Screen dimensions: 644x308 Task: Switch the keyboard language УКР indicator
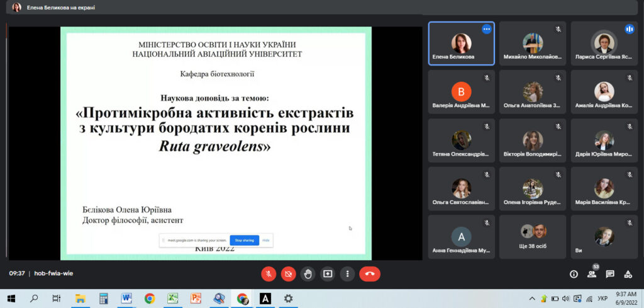(x=602, y=299)
